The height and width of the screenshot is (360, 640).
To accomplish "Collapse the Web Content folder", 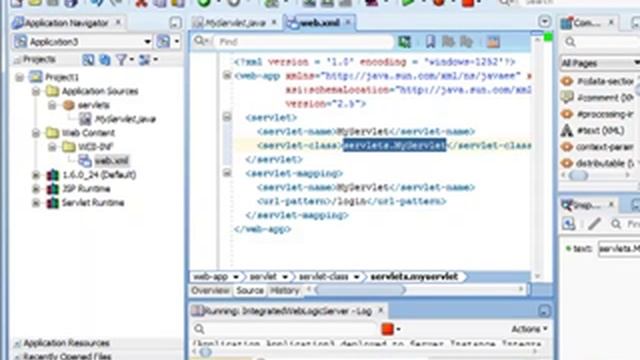I will (36, 133).
